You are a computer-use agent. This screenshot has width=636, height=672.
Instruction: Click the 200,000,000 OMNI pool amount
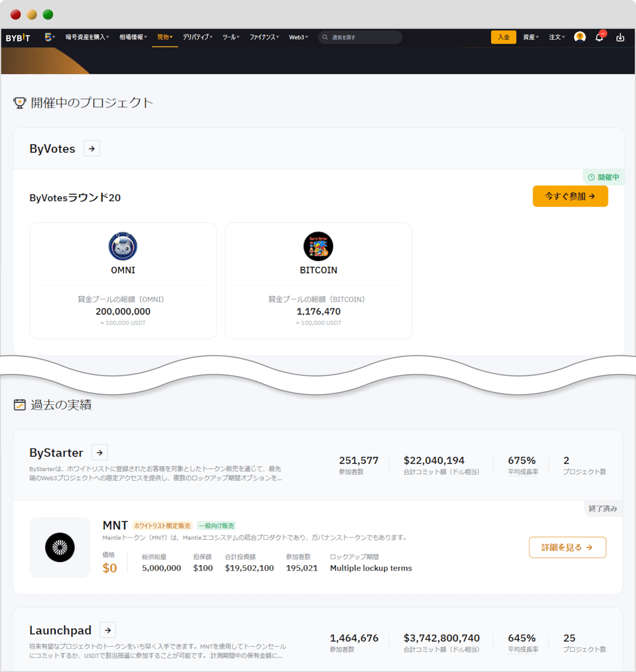tap(123, 311)
